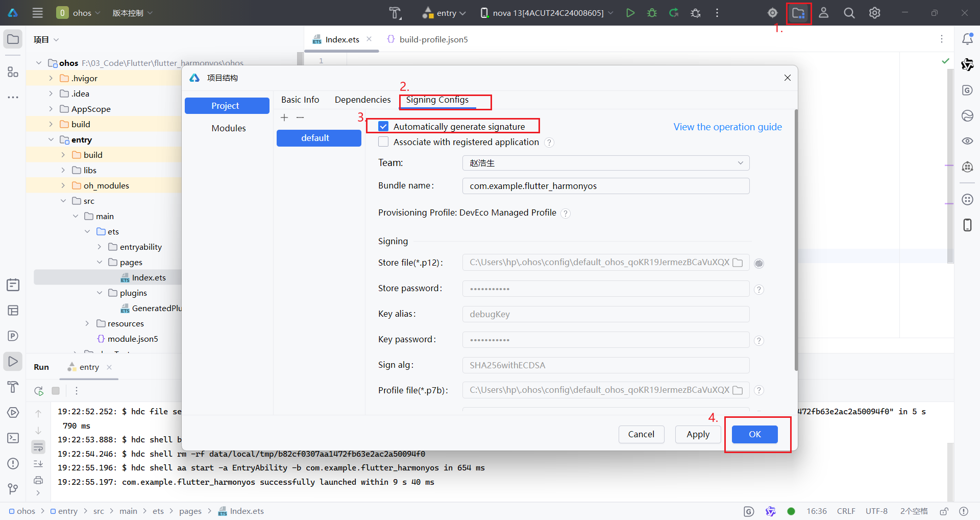Open the entry run configuration dropdown
Viewport: 980px width, 520px height.
(444, 13)
